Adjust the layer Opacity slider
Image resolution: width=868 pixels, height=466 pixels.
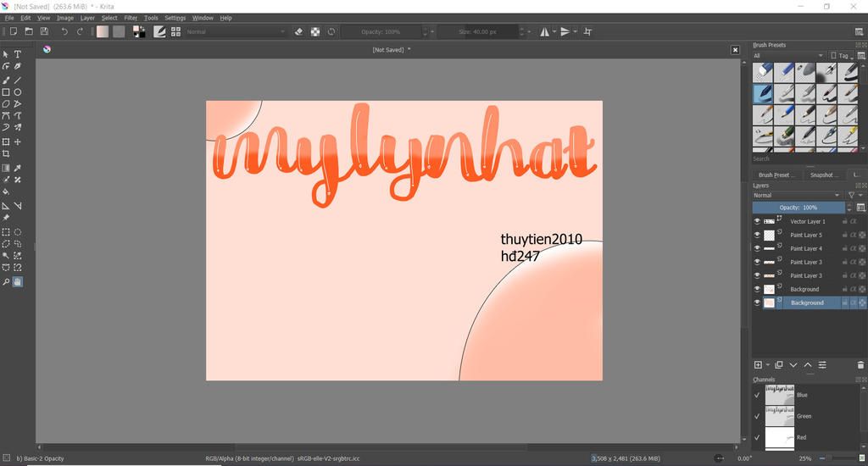coord(797,208)
